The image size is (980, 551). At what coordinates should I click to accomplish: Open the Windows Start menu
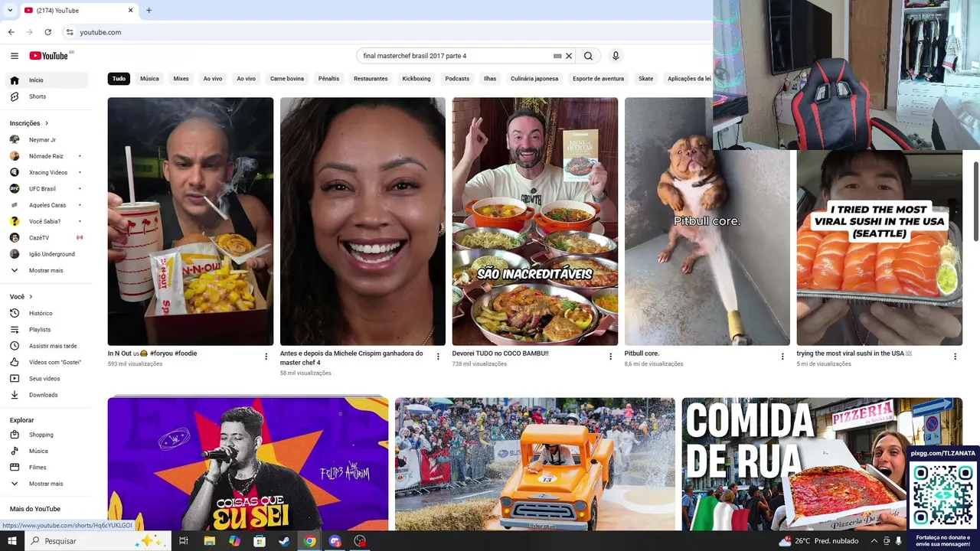(x=11, y=541)
